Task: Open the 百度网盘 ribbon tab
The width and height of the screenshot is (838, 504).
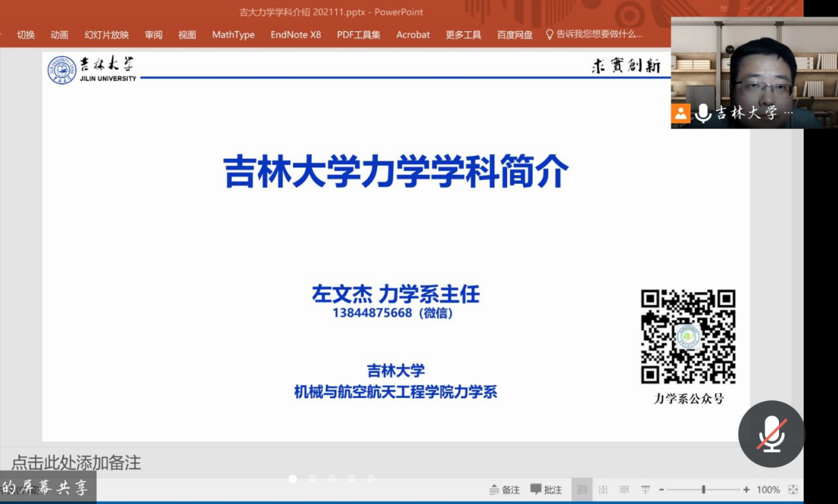Action: (515, 34)
